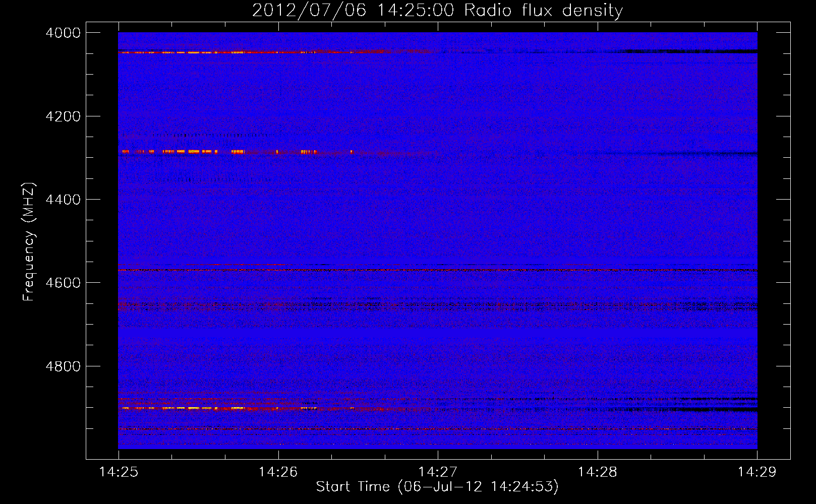
Task: Click the 14:27 time axis label
Action: tap(438, 472)
